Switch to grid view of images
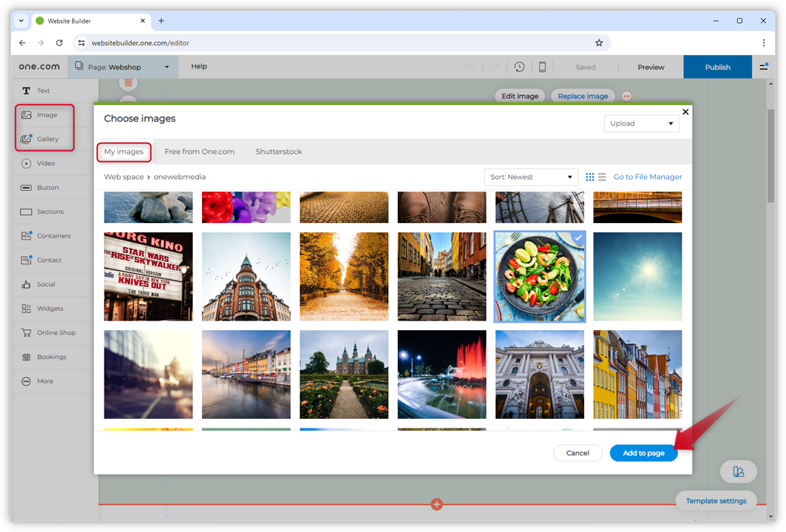Image resolution: width=786 pixels, height=532 pixels. click(x=589, y=177)
